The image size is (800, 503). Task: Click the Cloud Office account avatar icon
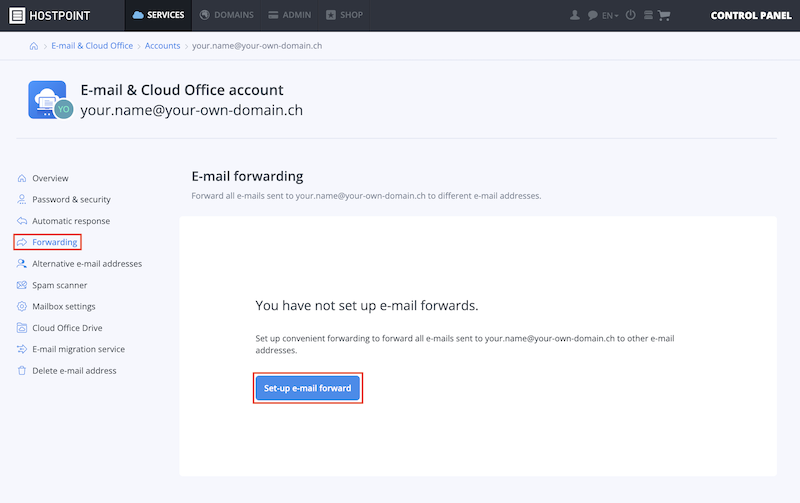[x=50, y=100]
